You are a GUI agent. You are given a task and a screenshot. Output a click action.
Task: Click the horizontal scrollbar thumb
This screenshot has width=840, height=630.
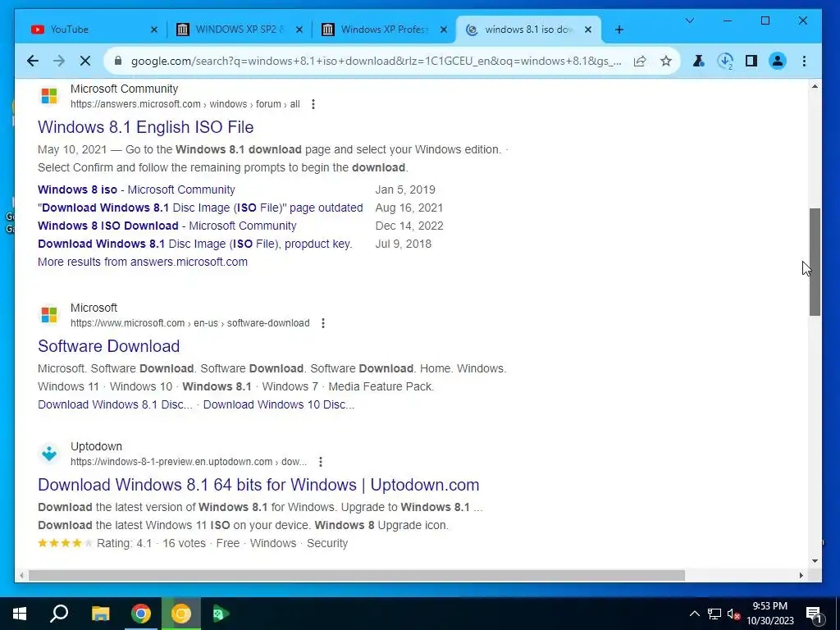coord(357,575)
